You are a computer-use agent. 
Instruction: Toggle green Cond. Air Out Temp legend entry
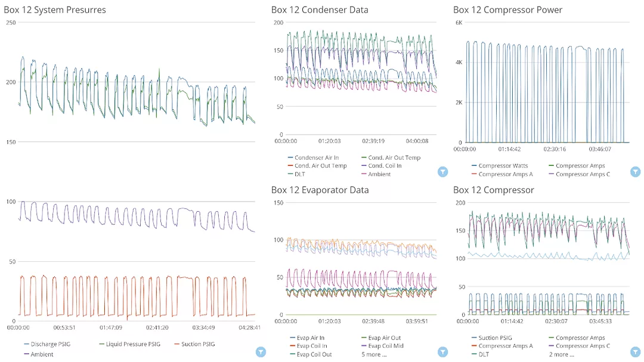pos(391,157)
